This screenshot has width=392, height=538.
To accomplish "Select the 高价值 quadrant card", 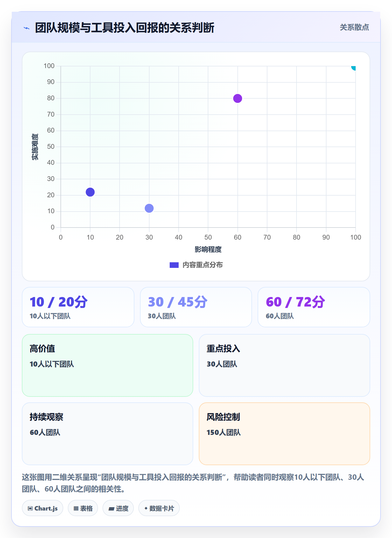I will point(108,365).
